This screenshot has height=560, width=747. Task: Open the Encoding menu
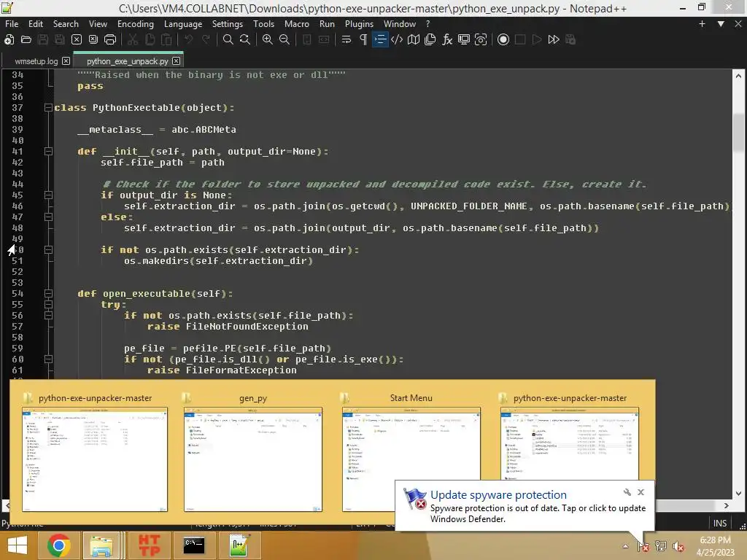136,24
